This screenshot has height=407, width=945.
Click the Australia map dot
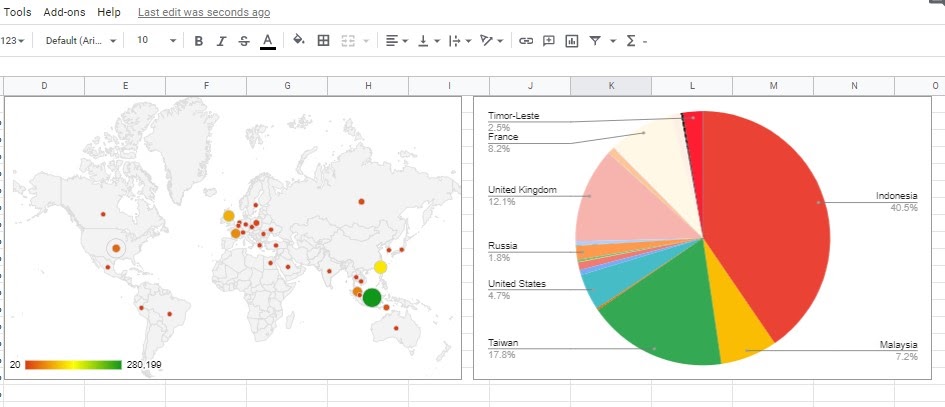point(396,328)
